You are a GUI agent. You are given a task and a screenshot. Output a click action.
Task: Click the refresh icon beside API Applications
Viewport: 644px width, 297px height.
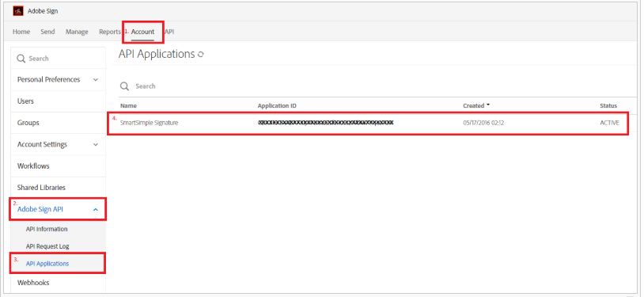pyautogui.click(x=200, y=55)
